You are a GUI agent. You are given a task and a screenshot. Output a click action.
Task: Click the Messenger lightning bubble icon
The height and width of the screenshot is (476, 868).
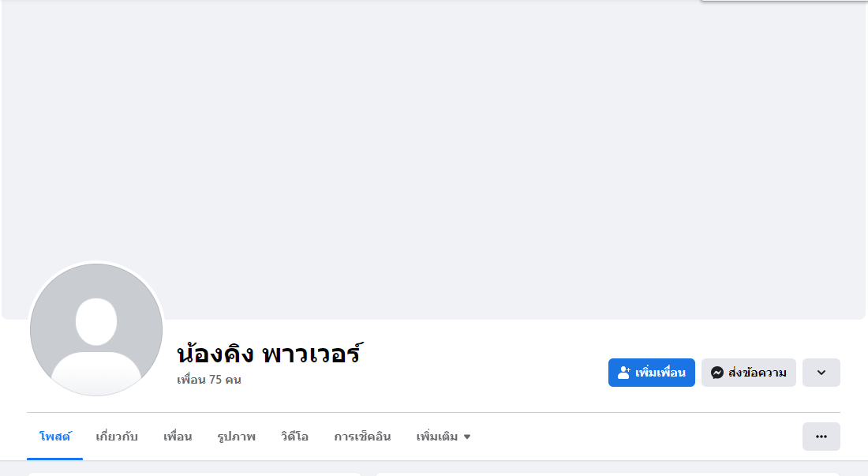coord(716,373)
